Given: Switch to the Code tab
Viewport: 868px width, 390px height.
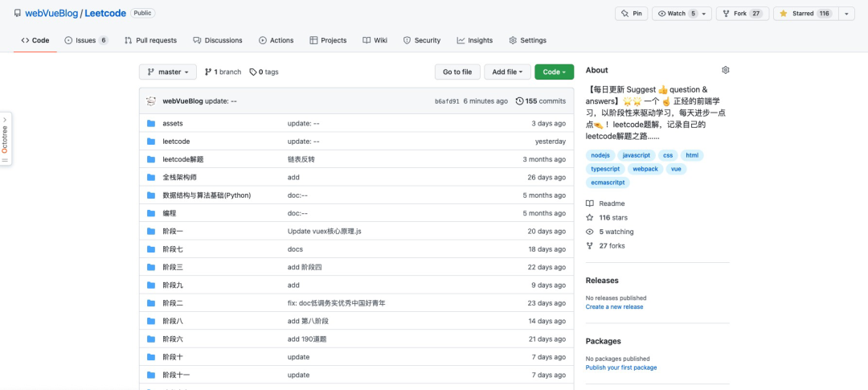Looking at the screenshot, I should point(35,40).
